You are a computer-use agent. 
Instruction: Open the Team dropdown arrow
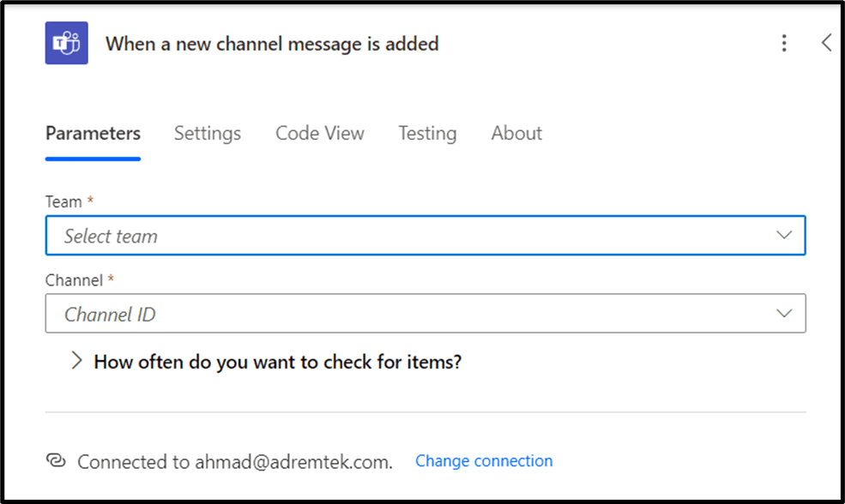point(784,236)
